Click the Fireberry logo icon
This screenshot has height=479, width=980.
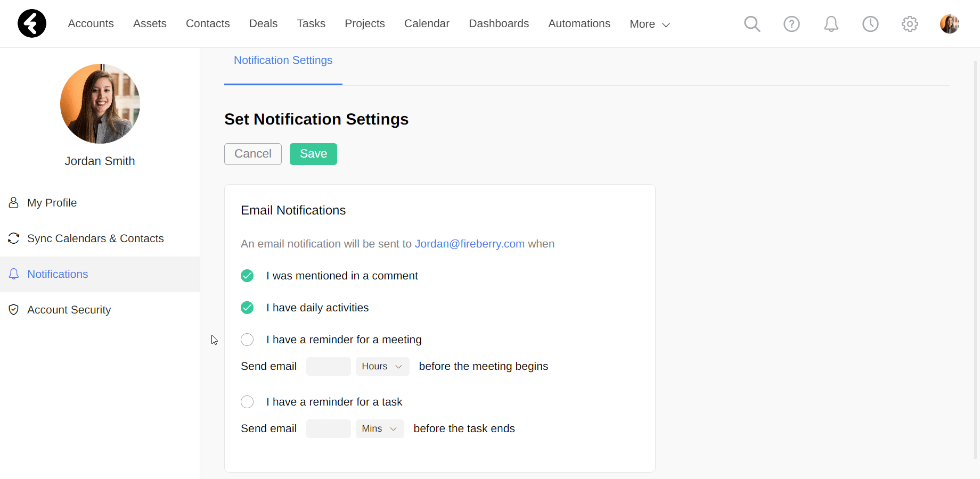pyautogui.click(x=32, y=23)
